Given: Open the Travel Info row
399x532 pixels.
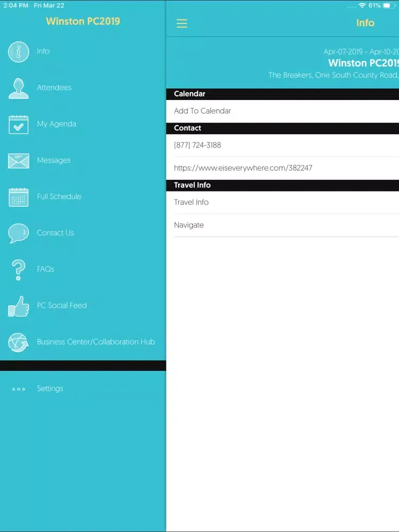Looking at the screenshot, I should (x=282, y=203).
